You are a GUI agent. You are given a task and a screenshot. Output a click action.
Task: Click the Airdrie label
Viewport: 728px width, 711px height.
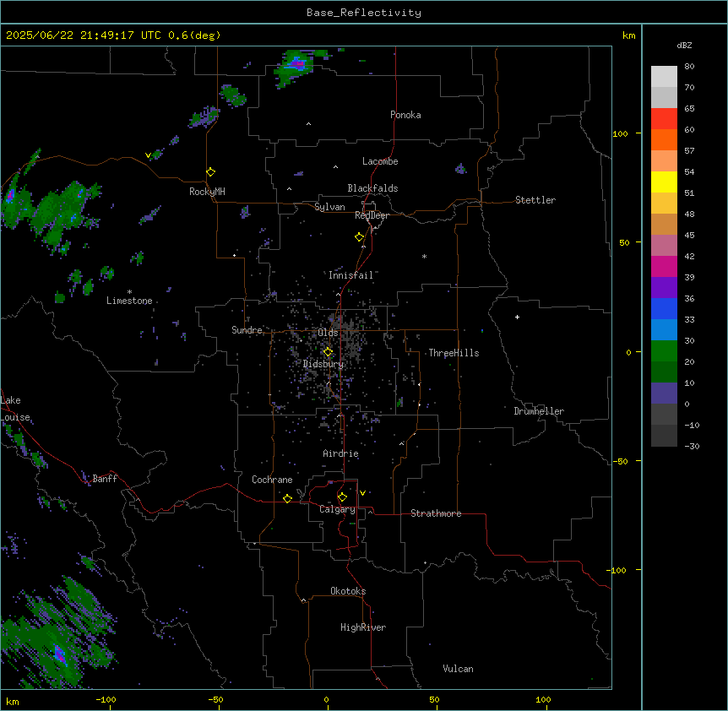click(341, 453)
